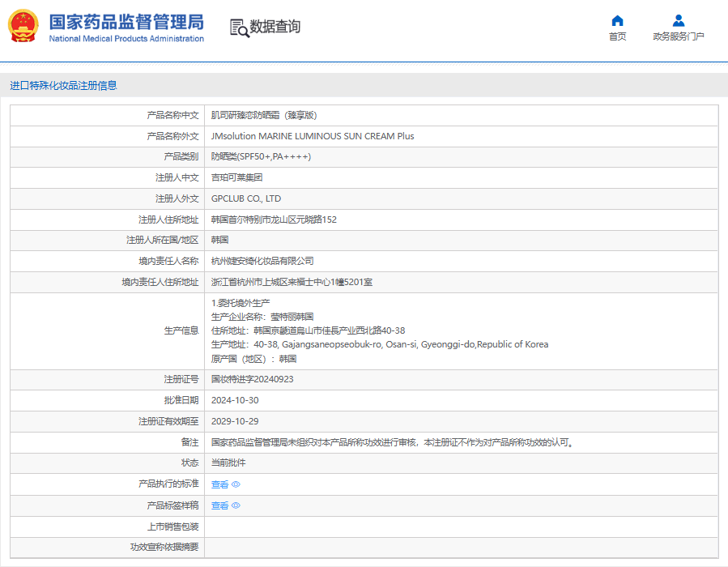This screenshot has width=728, height=567.
Task: Open the 政务服务门户 navigation label
Action: point(679,36)
